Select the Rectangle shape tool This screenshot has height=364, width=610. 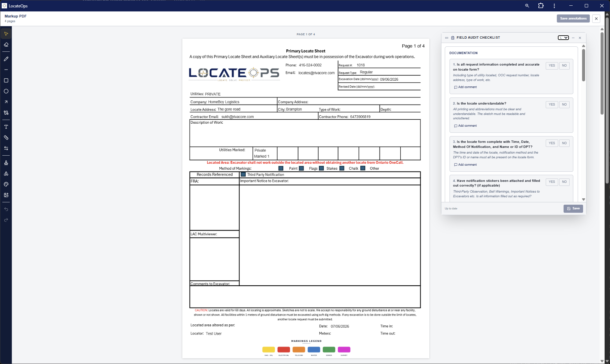[x=6, y=80]
